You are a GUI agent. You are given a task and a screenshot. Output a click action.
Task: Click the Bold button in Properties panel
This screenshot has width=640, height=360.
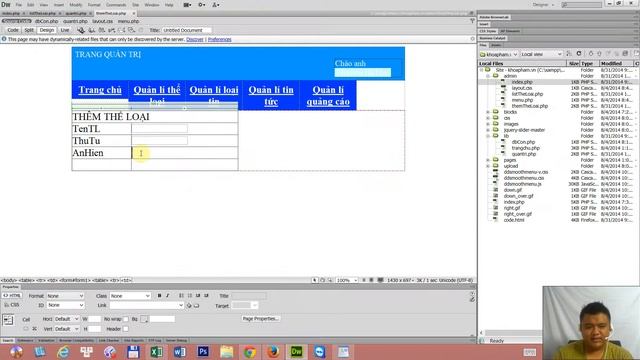pos(159,296)
